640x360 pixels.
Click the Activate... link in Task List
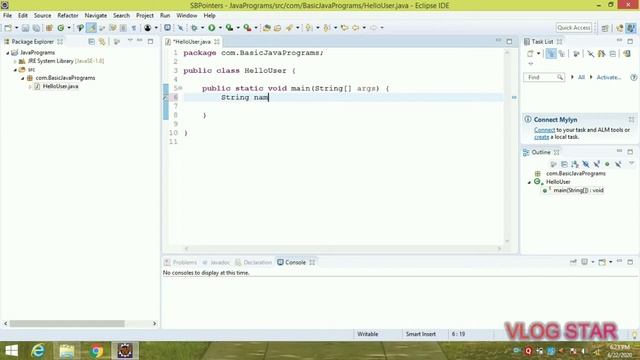click(x=609, y=77)
